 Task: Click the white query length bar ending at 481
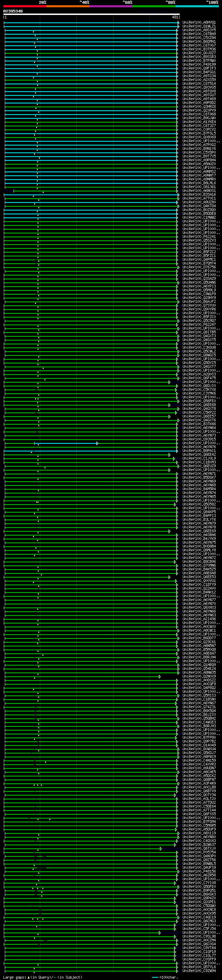point(92,14)
